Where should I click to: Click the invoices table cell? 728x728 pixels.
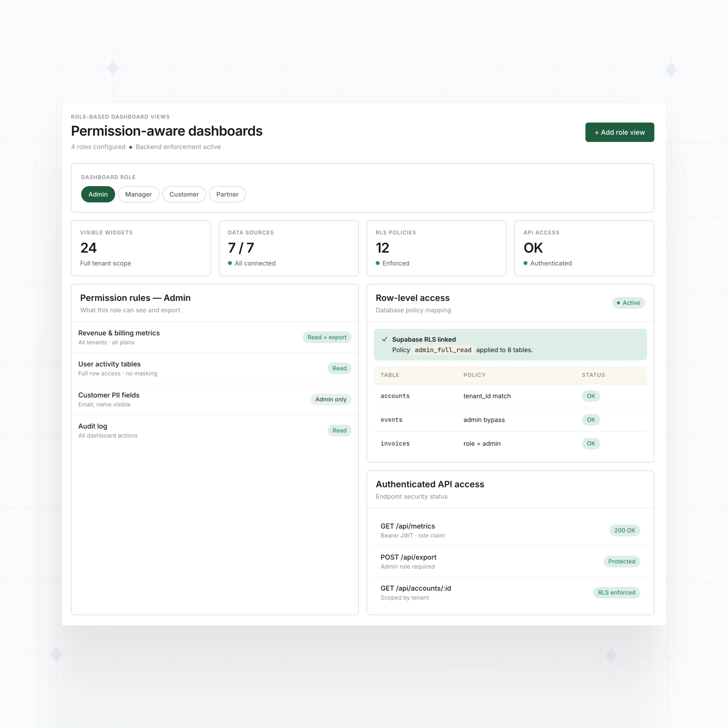[395, 443]
